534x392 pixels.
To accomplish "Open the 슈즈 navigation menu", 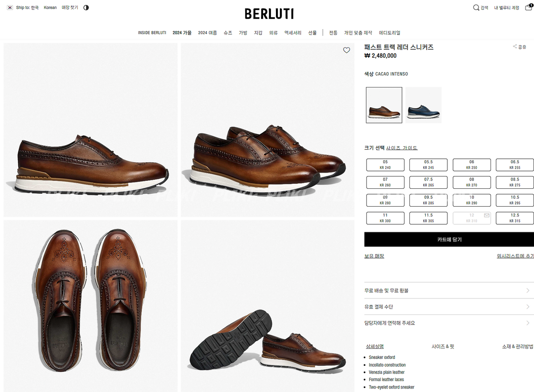I will click(227, 33).
